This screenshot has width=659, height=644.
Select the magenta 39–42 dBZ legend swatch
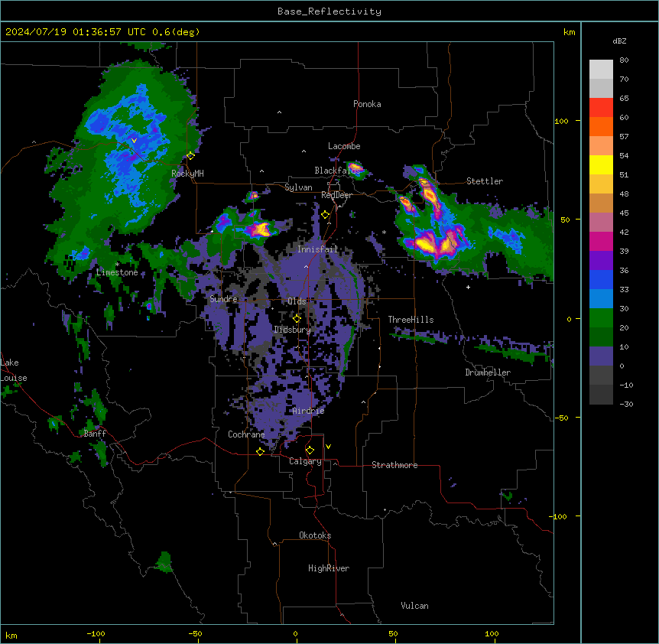601,242
